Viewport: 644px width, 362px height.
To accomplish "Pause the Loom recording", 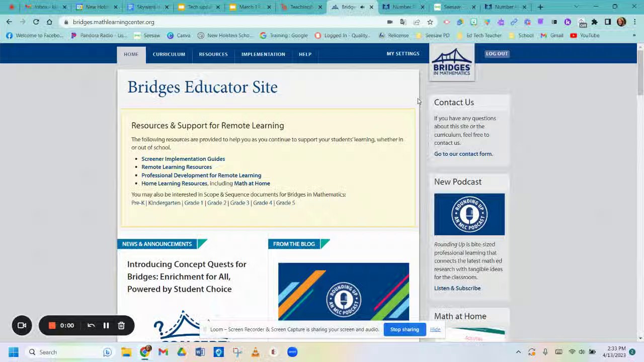I will (x=106, y=325).
